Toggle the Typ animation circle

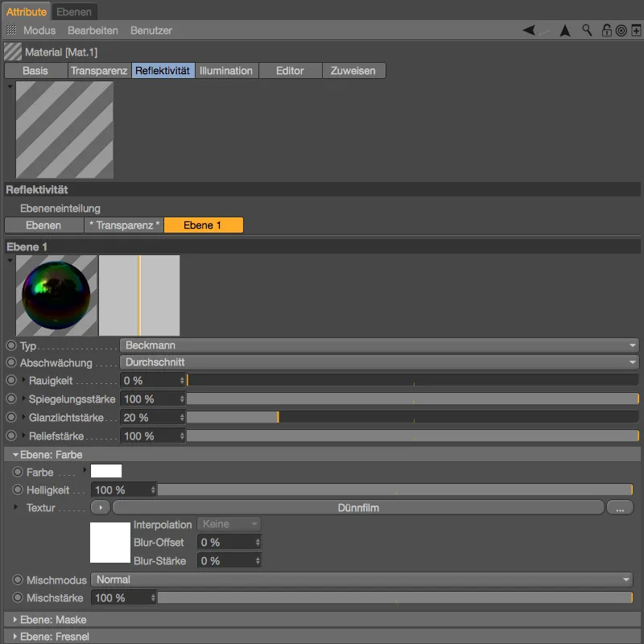[11, 345]
